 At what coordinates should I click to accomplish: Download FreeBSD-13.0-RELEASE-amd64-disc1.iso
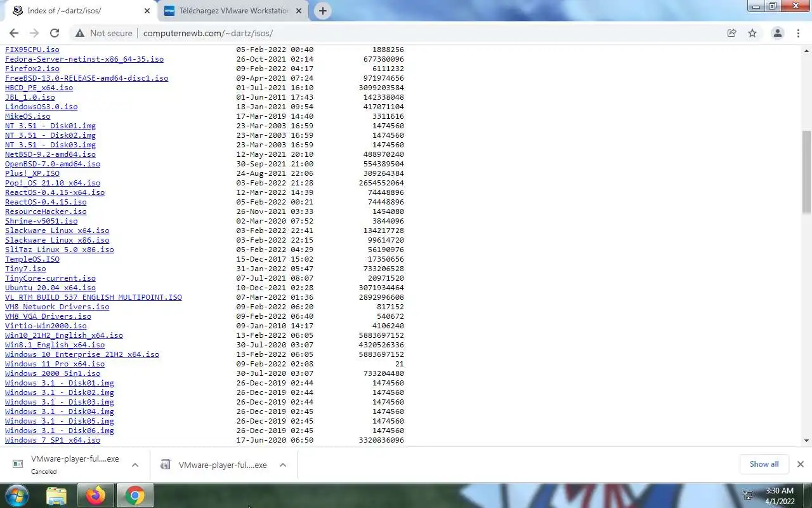(87, 78)
